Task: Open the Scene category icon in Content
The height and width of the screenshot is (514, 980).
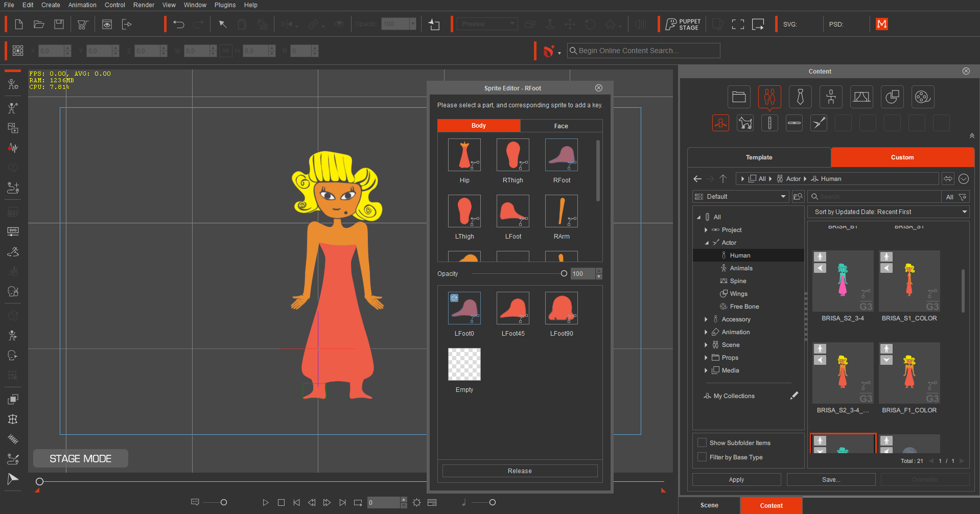Action: [861, 97]
